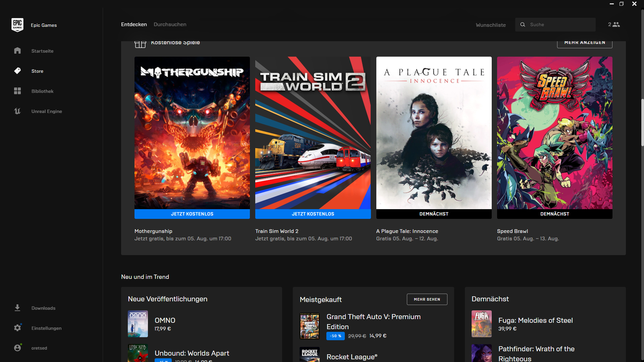The height and width of the screenshot is (362, 644).
Task: Open the Mothergunship game cover
Action: (192, 133)
